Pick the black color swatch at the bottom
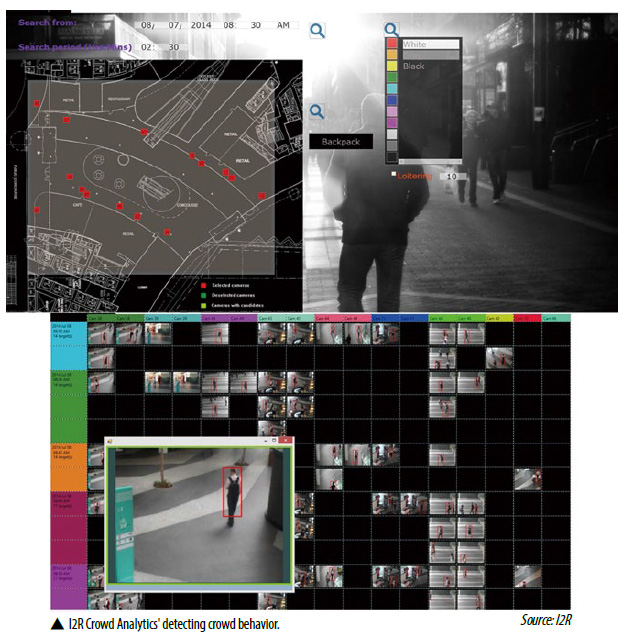Image resolution: width=624 pixels, height=636 pixels. [x=392, y=157]
